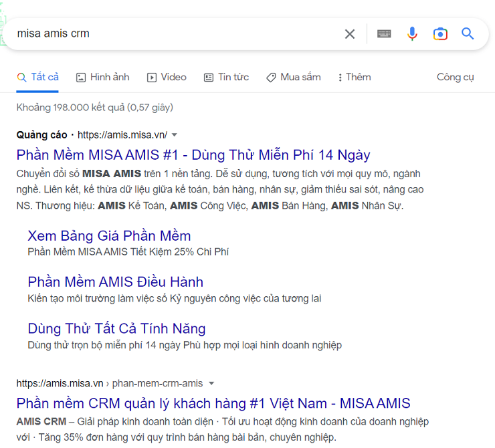Expand the ad dropdown arrow next to amis.misa.vn/
This screenshot has height=448, width=495.
[x=175, y=135]
